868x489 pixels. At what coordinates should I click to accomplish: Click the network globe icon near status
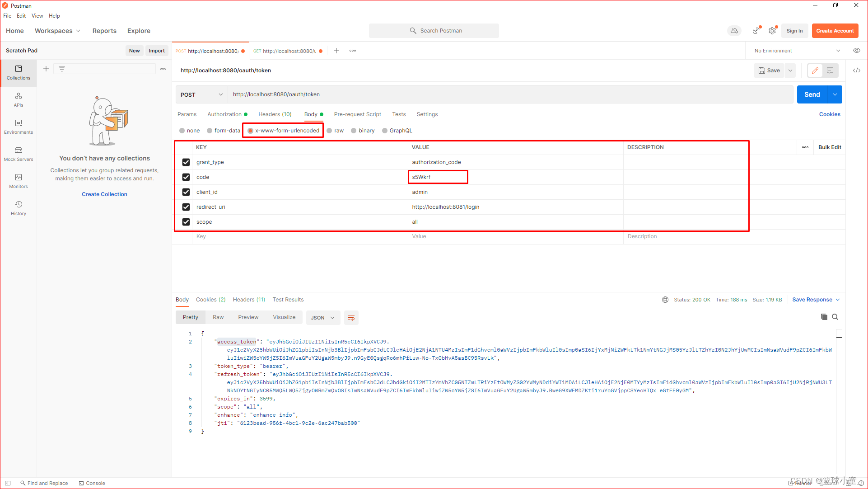[665, 300]
